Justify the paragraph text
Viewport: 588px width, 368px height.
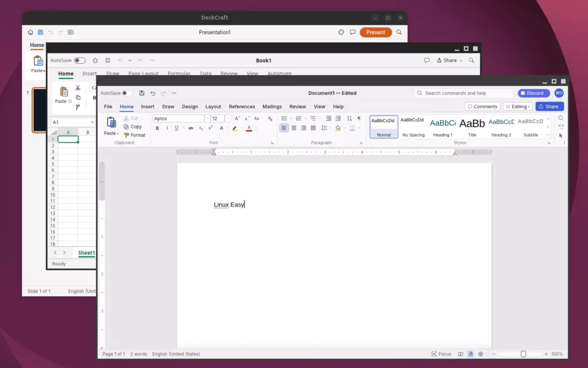coord(313,128)
